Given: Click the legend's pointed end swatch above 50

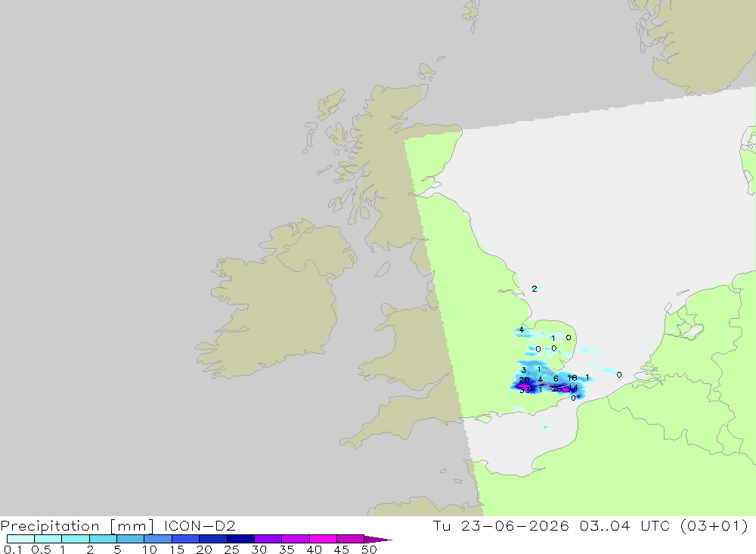Looking at the screenshot, I should point(377,540).
